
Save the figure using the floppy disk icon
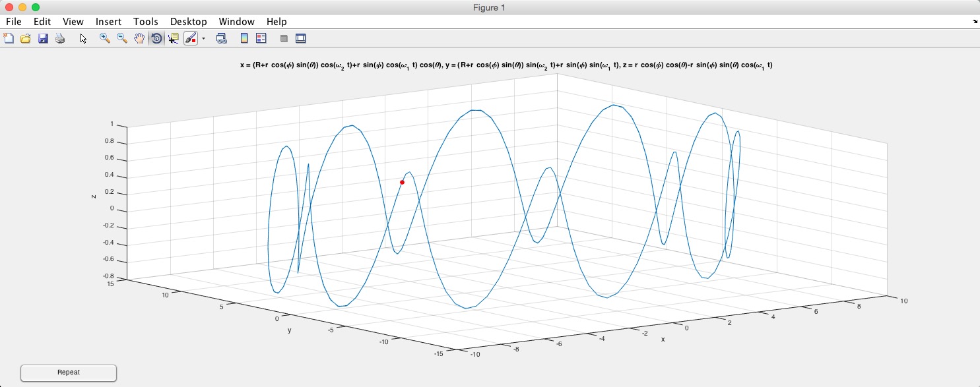[x=43, y=38]
